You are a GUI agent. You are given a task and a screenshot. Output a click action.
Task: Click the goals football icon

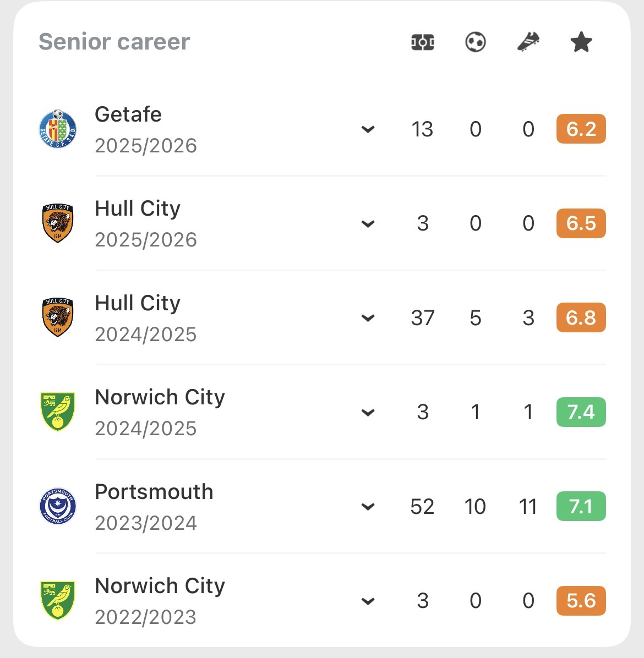(x=475, y=42)
